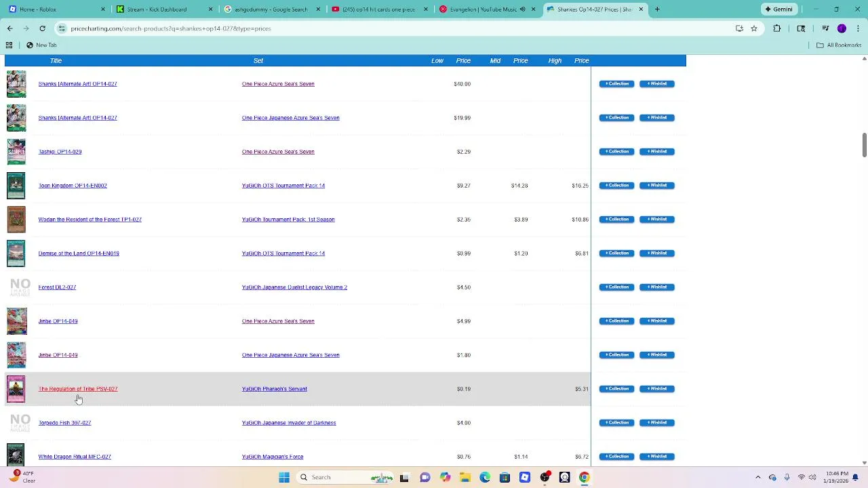Click the page vertical scrollbar thumb
The image size is (868, 488).
point(864,145)
